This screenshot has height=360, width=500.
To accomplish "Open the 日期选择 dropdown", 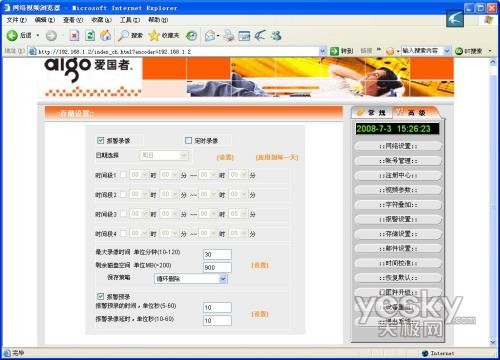I will click(x=164, y=155).
